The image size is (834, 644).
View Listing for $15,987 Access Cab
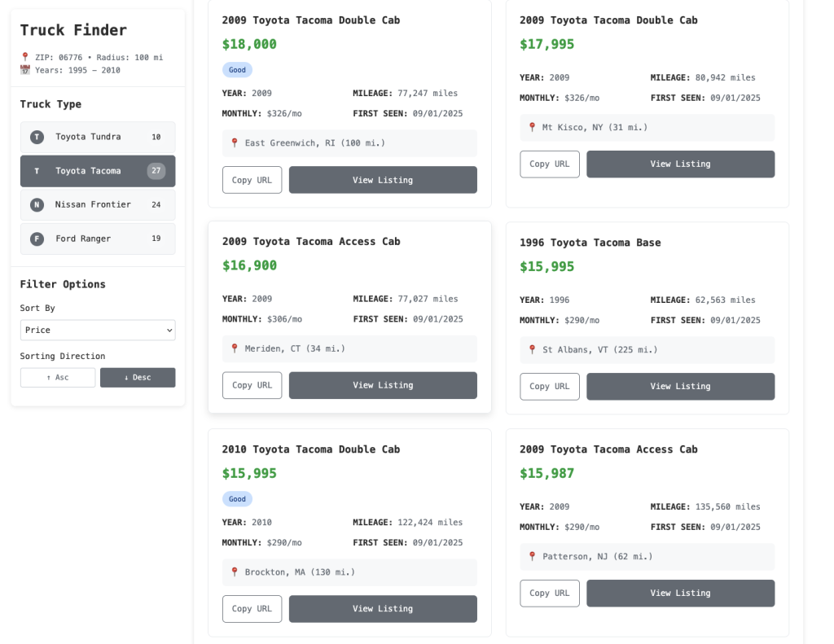click(x=680, y=594)
